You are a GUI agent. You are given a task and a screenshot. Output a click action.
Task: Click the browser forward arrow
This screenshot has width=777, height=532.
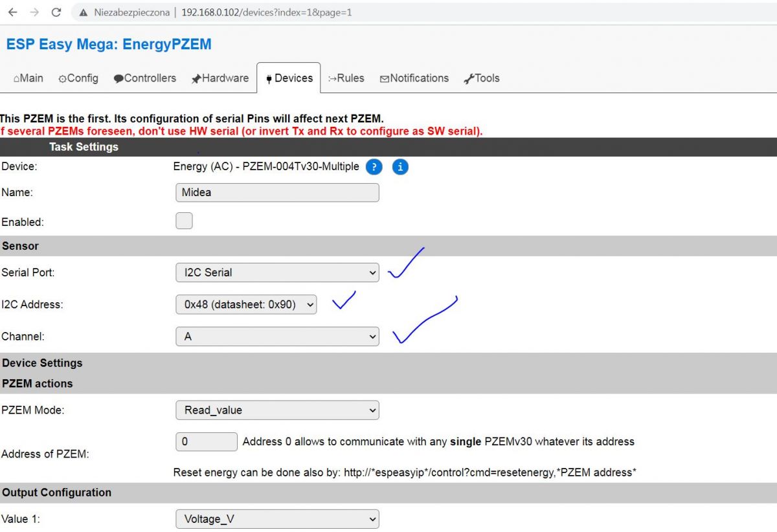[34, 12]
